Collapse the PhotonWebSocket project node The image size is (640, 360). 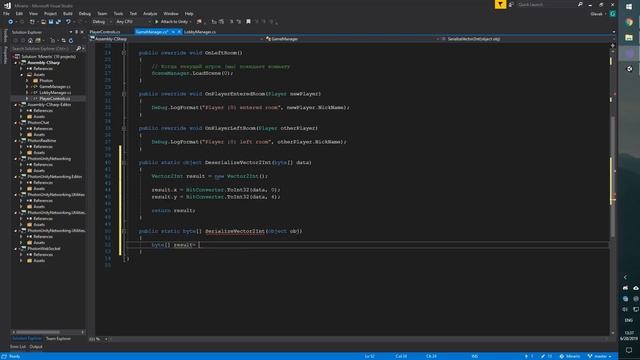tap(16, 249)
